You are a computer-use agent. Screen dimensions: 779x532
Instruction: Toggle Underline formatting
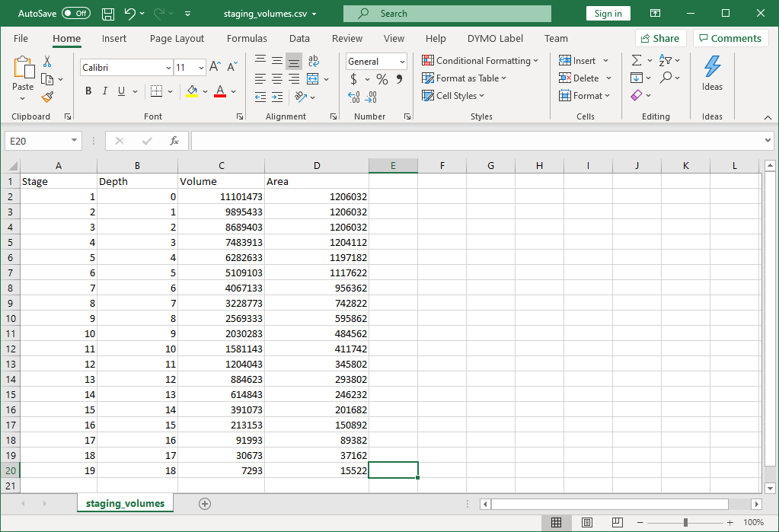tap(122, 91)
